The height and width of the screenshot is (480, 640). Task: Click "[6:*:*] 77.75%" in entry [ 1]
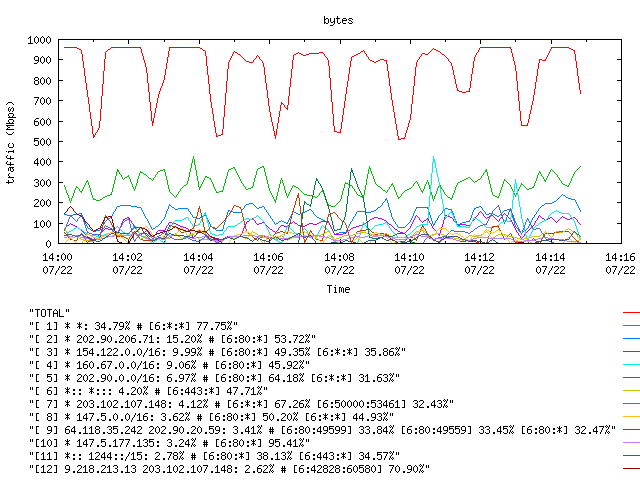(x=190, y=326)
